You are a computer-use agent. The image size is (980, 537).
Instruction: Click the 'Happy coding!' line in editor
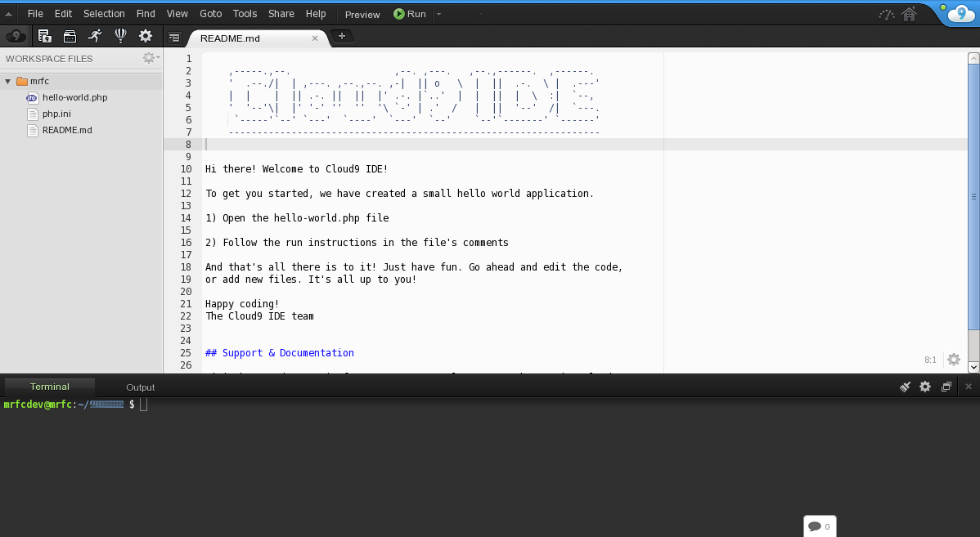pyautogui.click(x=242, y=304)
